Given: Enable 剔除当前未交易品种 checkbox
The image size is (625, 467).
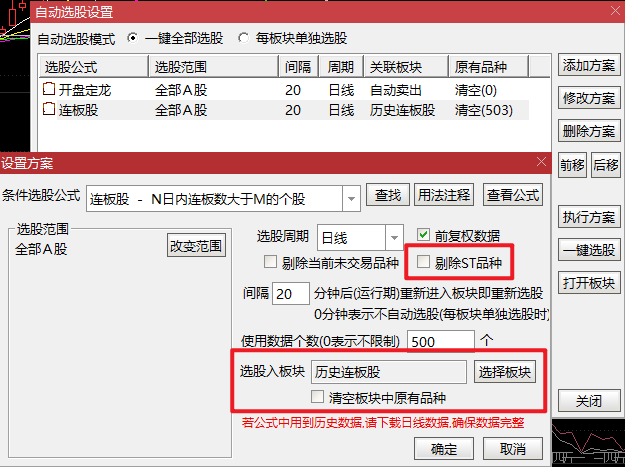Looking at the screenshot, I should pyautogui.click(x=270, y=263).
